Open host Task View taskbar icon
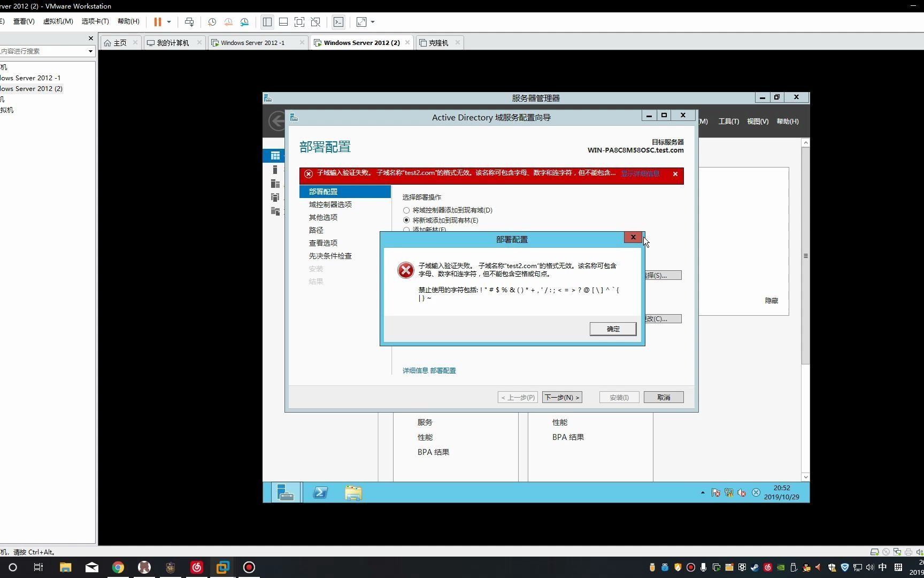Image resolution: width=924 pixels, height=578 pixels. point(38,567)
